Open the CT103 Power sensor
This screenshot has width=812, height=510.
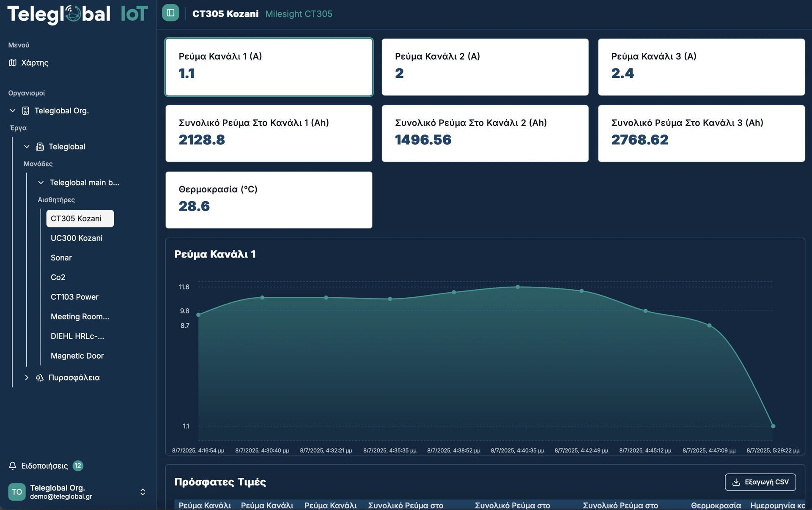[x=74, y=297]
